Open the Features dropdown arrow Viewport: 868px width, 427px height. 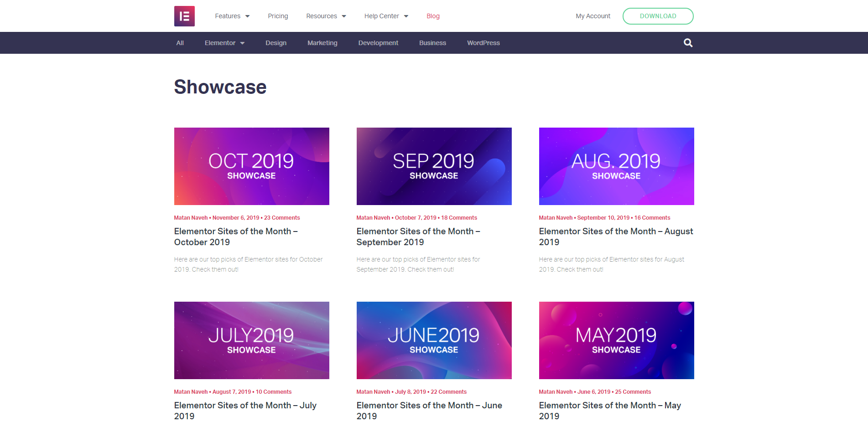coord(247,16)
